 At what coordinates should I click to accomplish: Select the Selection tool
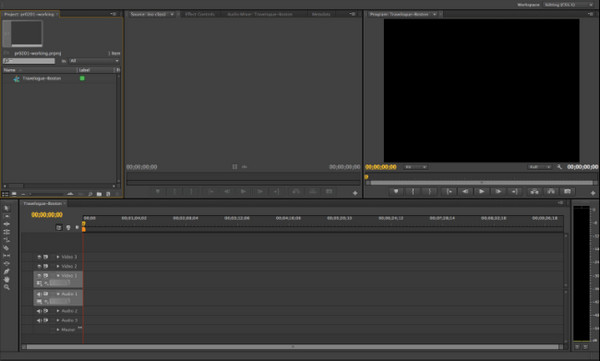(x=7, y=208)
